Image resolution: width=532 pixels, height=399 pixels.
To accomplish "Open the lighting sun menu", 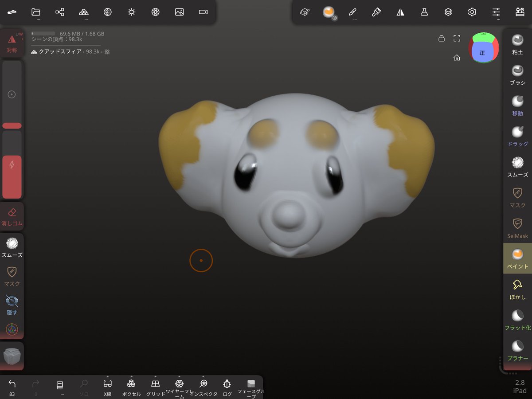I will tap(131, 12).
